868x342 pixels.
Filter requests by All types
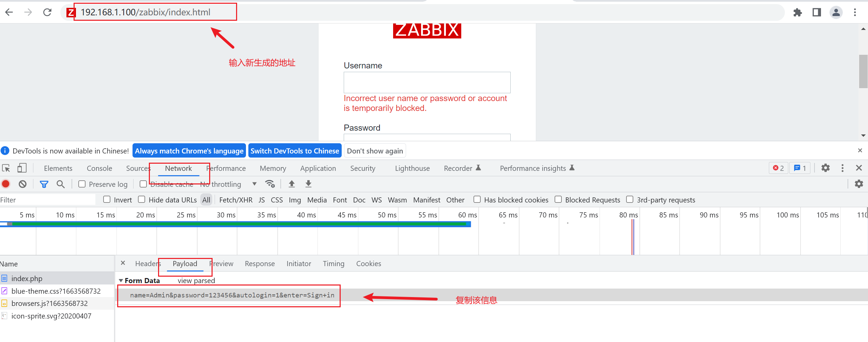click(x=206, y=200)
